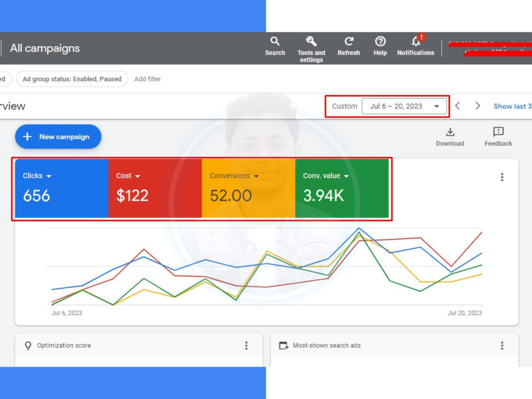Select the red Cost $122 tile
This screenshot has width=532, height=399.
(x=155, y=188)
